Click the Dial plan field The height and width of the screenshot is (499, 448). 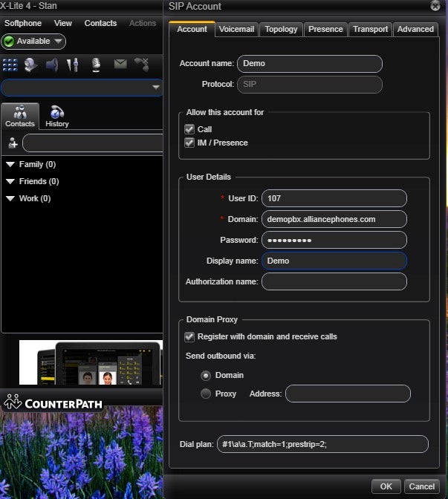pos(322,444)
